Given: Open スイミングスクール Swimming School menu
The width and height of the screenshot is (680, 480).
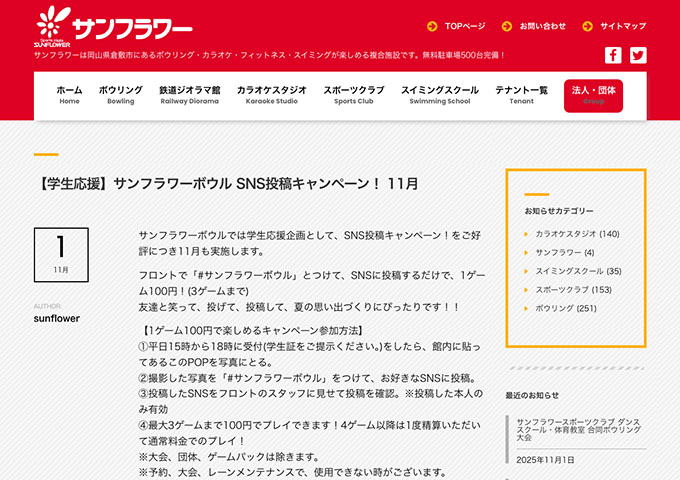Looking at the screenshot, I should [x=440, y=95].
